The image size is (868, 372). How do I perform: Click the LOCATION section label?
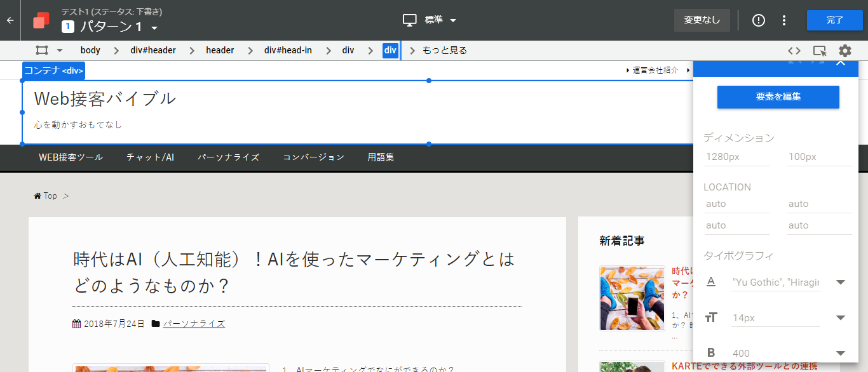click(x=728, y=187)
